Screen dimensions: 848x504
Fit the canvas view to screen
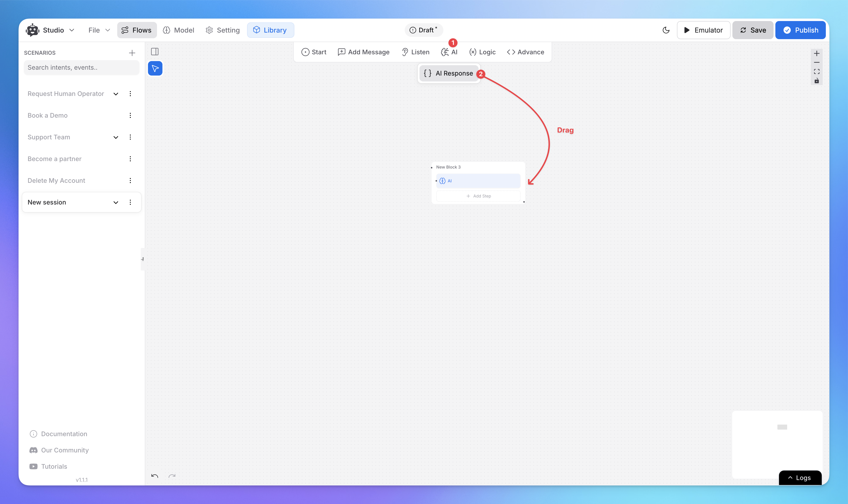816,72
